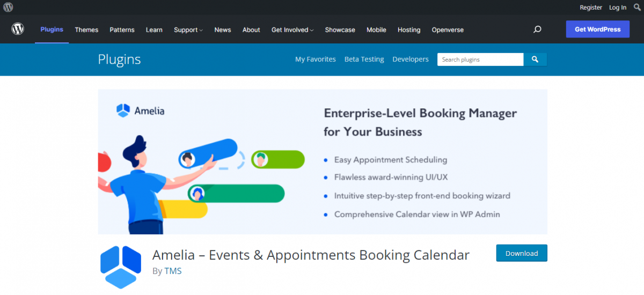Focus the Search plugins input field
Screen dimensions: 644x295
click(x=480, y=60)
